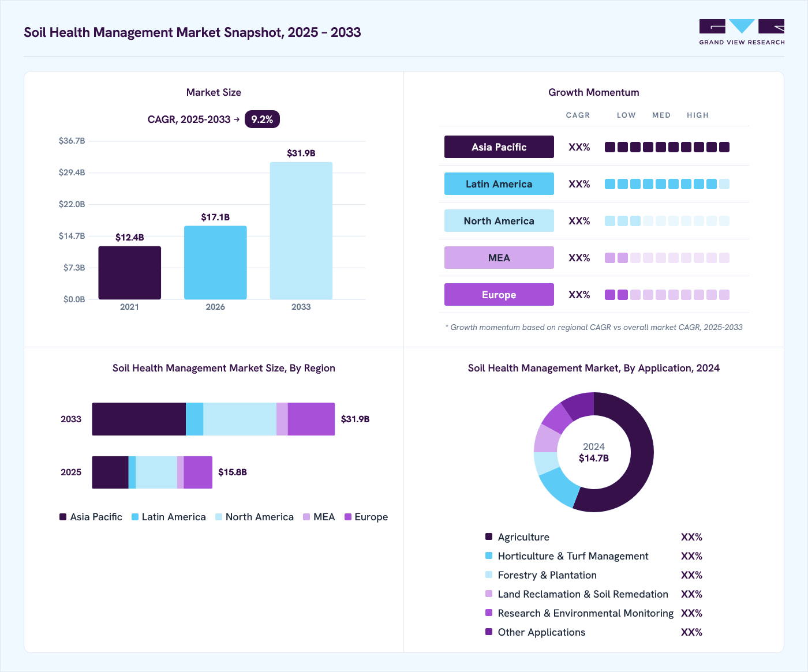Click the 9.2% CAGR badge

coord(262,119)
